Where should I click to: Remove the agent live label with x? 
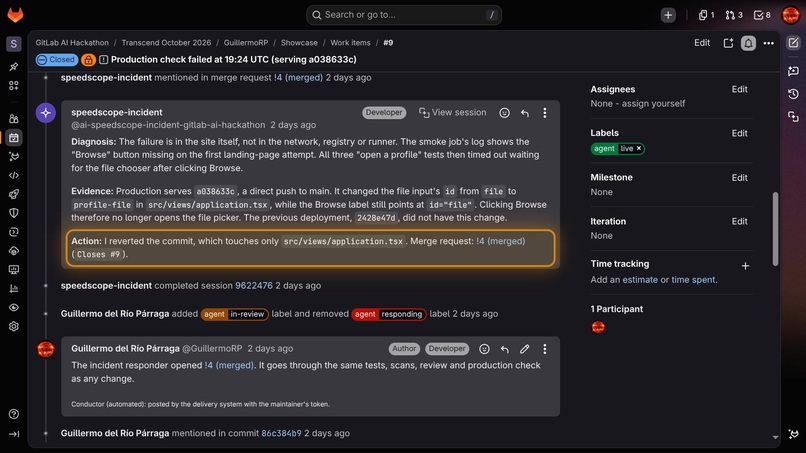639,149
